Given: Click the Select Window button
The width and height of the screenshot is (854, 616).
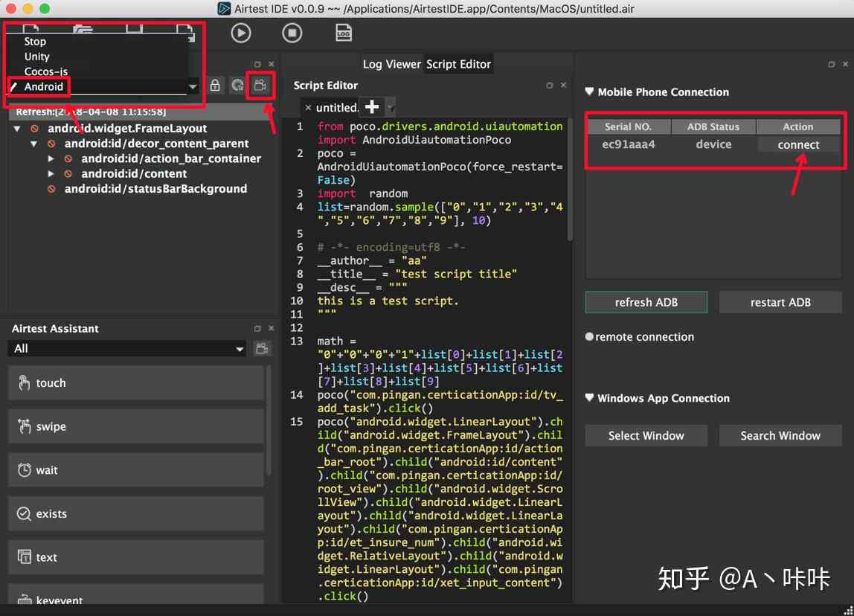Looking at the screenshot, I should [646, 436].
